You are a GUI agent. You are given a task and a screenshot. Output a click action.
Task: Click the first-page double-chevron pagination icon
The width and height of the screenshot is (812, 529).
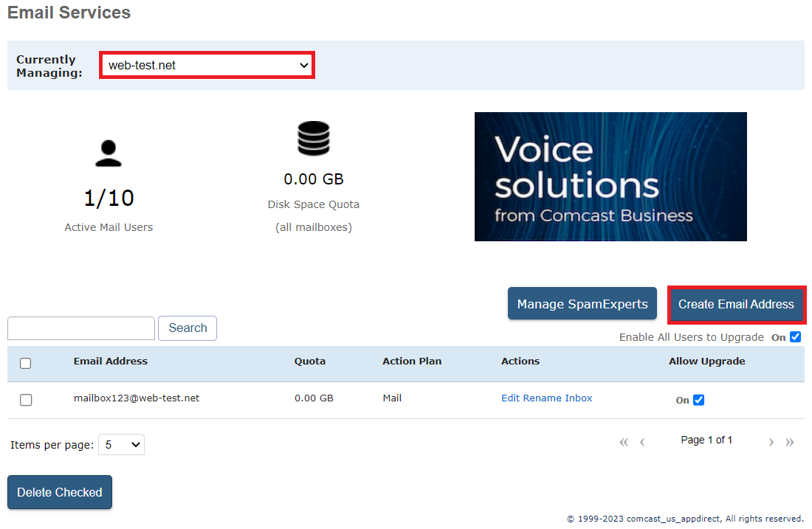click(624, 441)
